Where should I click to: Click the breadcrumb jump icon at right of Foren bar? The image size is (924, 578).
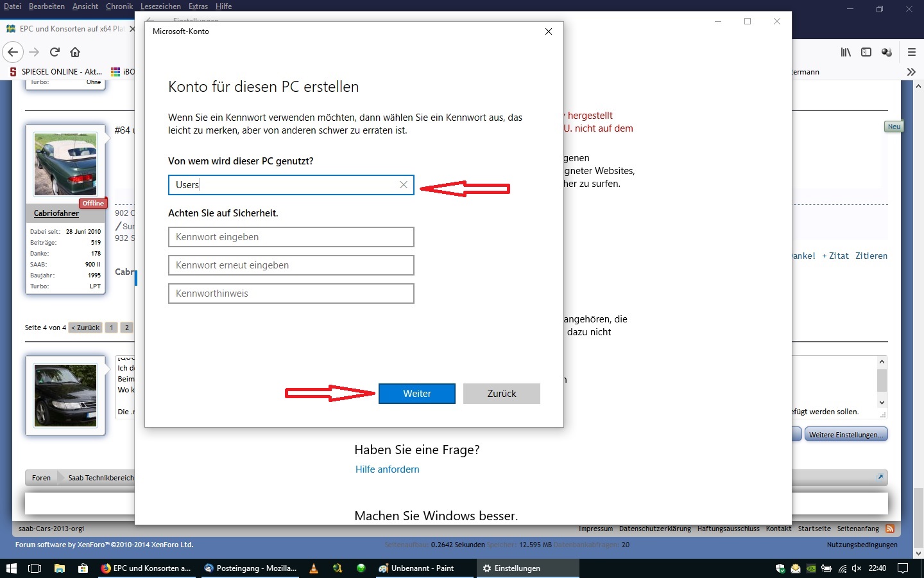coord(880,477)
